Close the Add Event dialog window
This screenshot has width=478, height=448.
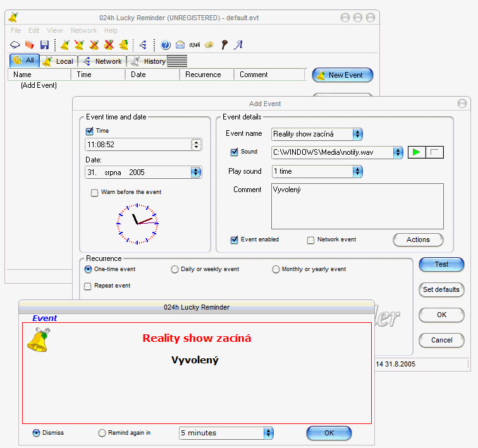(462, 104)
